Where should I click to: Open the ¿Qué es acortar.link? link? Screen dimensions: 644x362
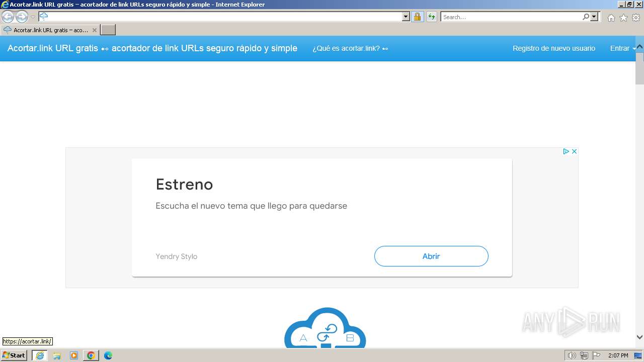click(x=350, y=48)
